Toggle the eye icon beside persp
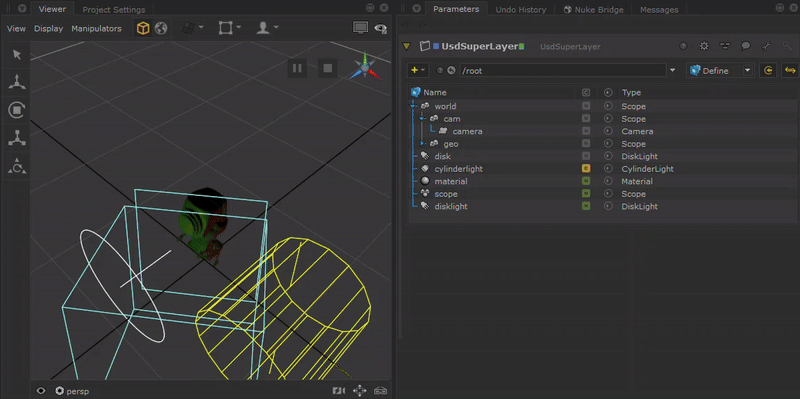 [41, 391]
